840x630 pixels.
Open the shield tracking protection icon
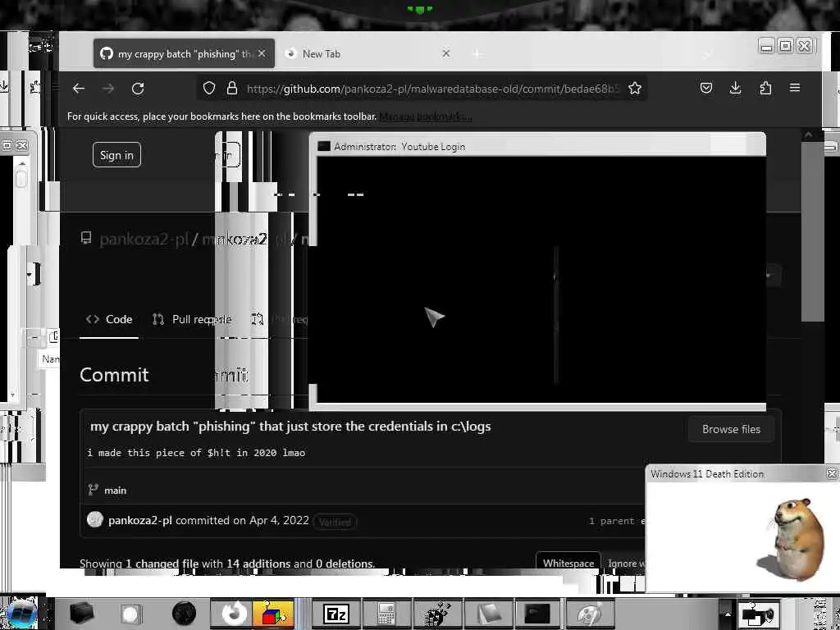coord(209,88)
